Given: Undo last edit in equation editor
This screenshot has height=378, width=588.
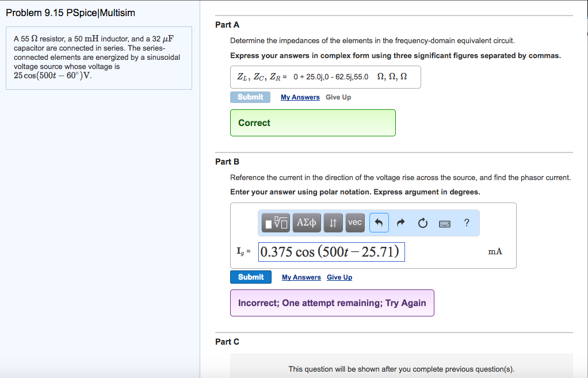Looking at the screenshot, I should [379, 223].
